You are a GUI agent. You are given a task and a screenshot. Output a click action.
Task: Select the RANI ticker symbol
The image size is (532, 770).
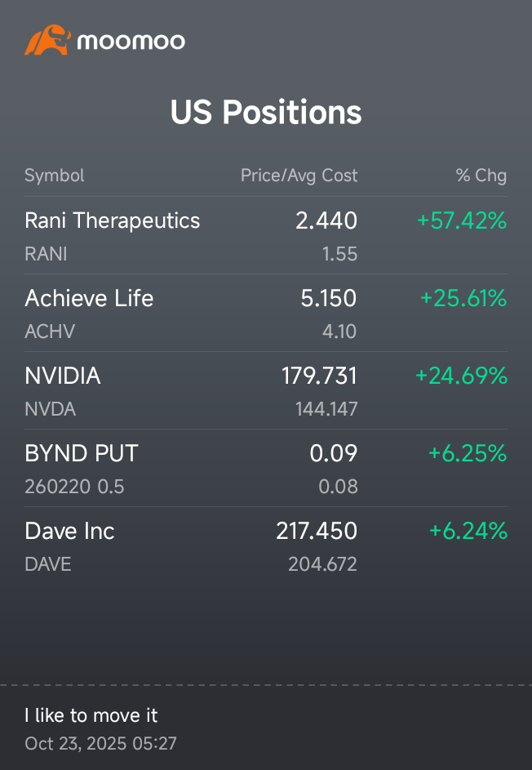[x=46, y=254]
